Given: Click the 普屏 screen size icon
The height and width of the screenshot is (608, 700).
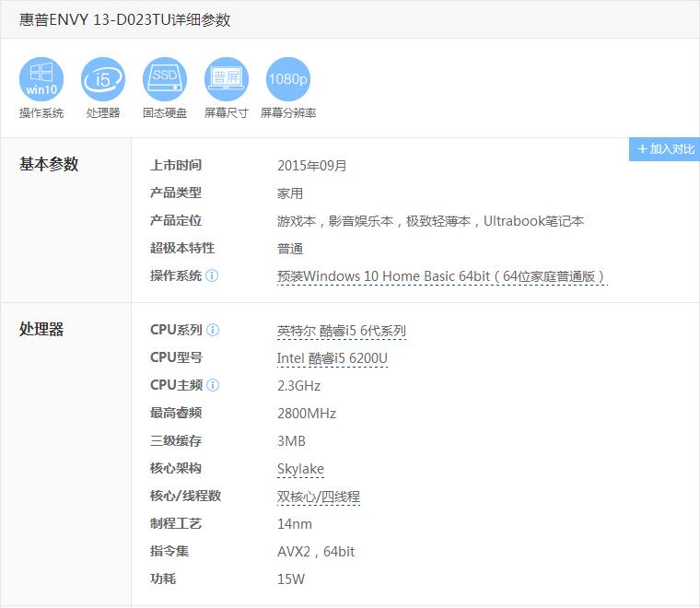Looking at the screenshot, I should (227, 79).
